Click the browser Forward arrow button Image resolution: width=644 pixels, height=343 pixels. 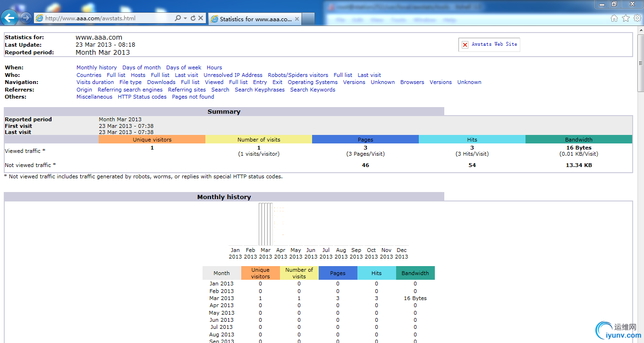pos(26,18)
